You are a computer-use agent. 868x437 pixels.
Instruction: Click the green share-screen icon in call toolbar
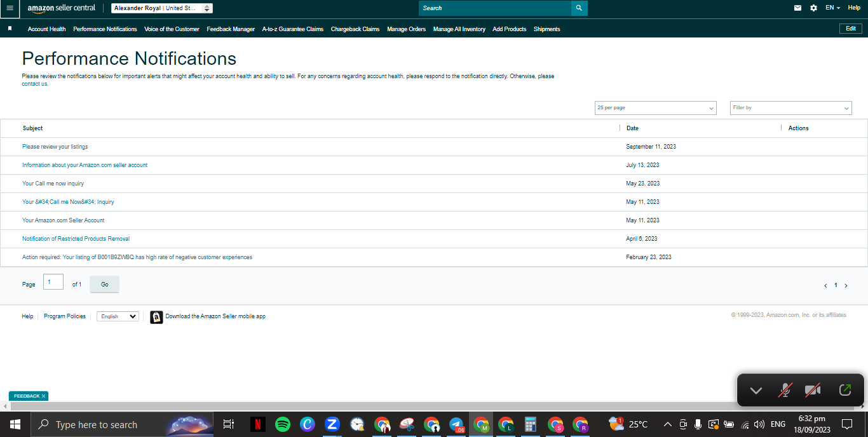pos(845,390)
